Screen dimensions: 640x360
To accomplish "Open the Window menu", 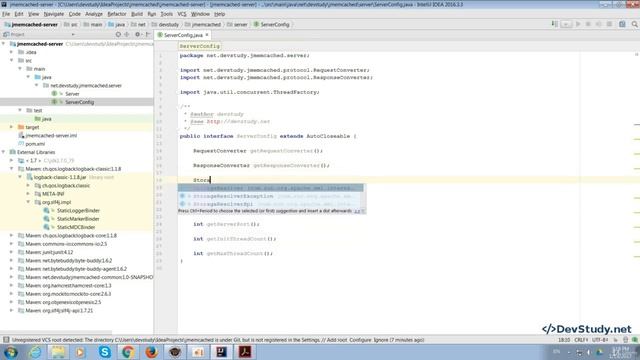I will (200, 14).
